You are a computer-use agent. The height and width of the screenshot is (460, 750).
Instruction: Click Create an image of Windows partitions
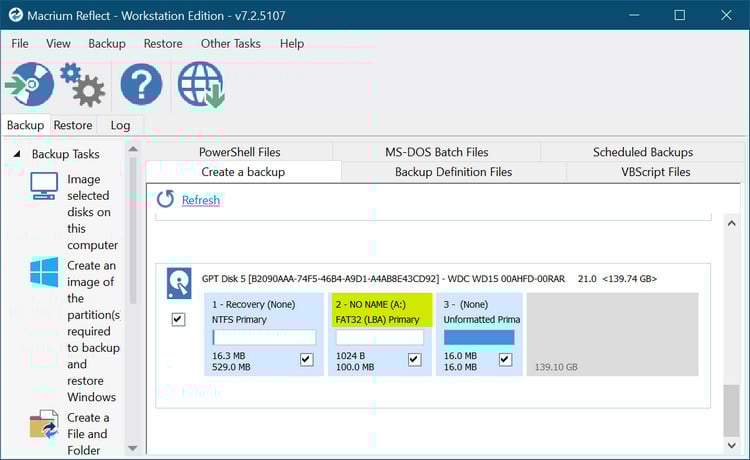tap(93, 331)
